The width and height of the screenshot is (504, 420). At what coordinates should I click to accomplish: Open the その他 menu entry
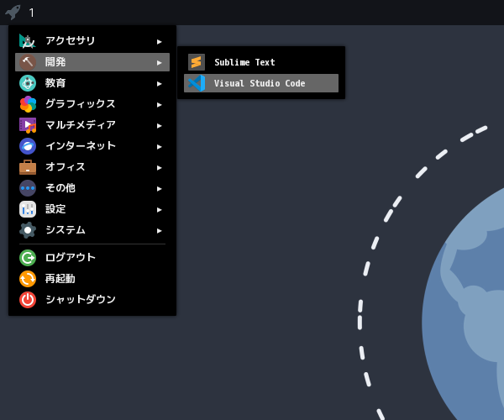(x=92, y=188)
